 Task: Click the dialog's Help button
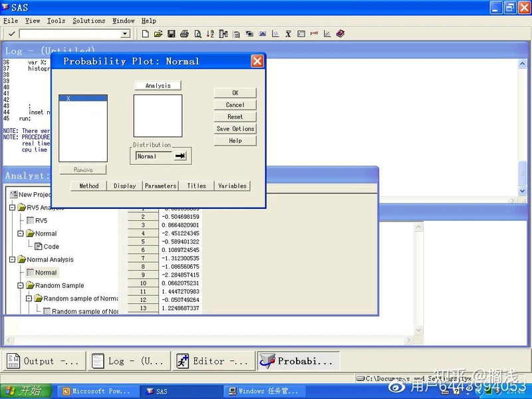point(235,140)
